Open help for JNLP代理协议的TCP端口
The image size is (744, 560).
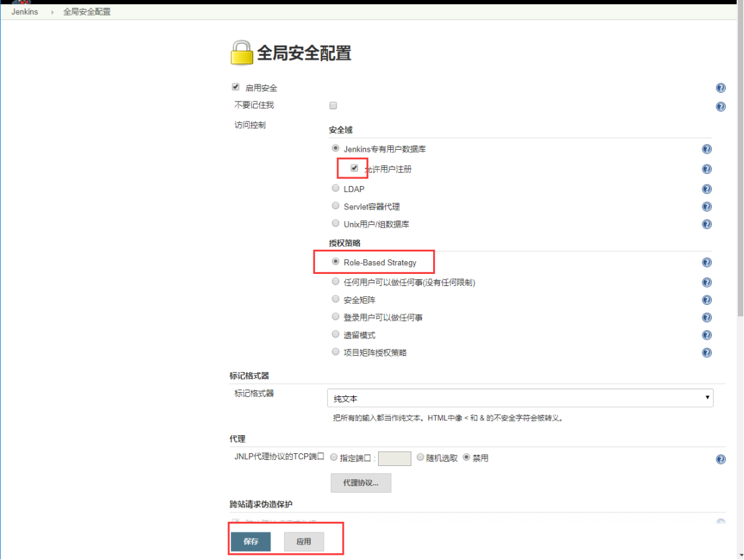click(720, 459)
